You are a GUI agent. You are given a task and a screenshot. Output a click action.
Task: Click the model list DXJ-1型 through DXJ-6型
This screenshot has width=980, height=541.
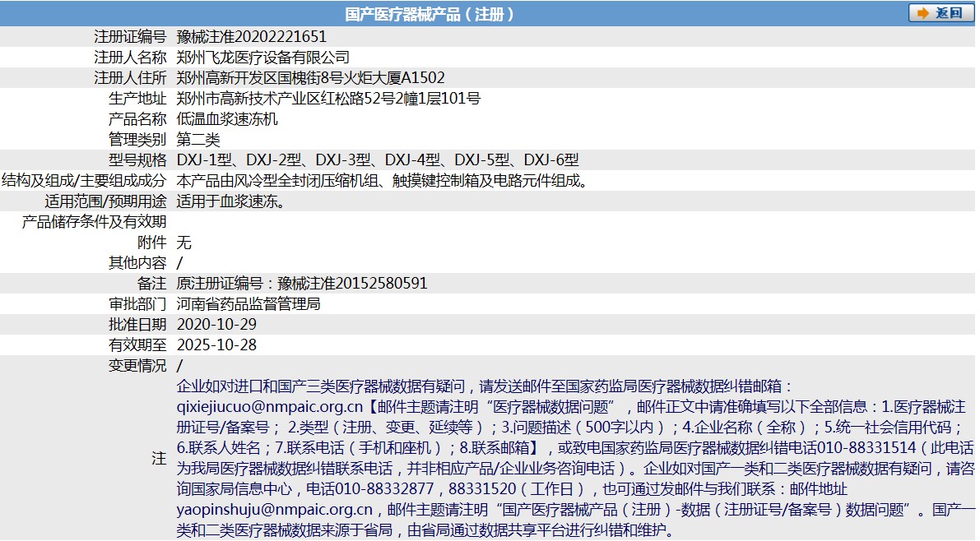(x=379, y=160)
